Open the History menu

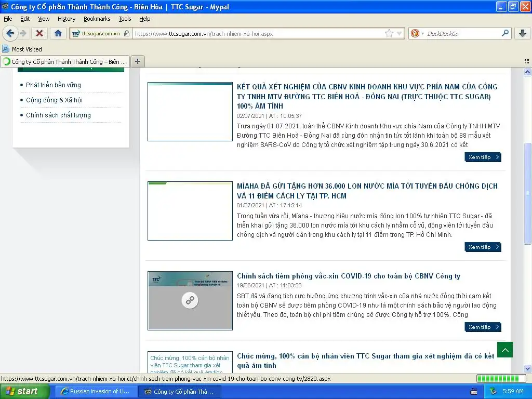pyautogui.click(x=66, y=19)
